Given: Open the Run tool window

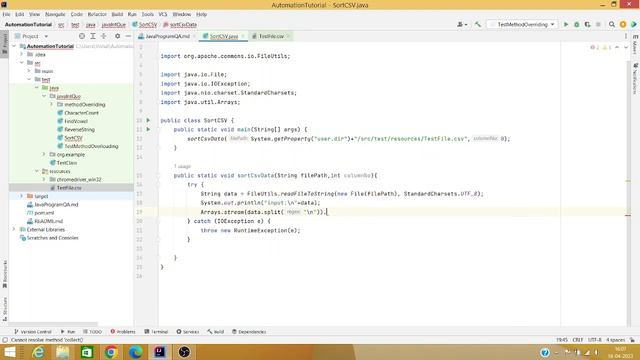Looking at the screenshot, I should (x=68, y=332).
